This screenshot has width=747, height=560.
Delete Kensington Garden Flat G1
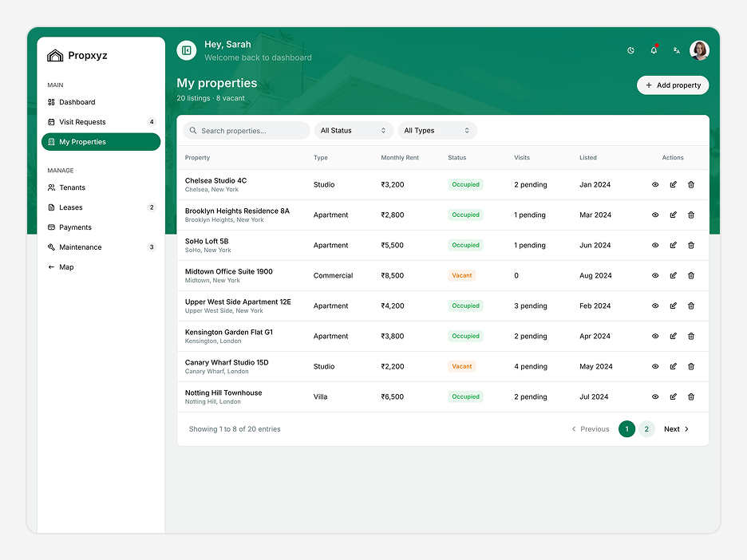point(691,336)
